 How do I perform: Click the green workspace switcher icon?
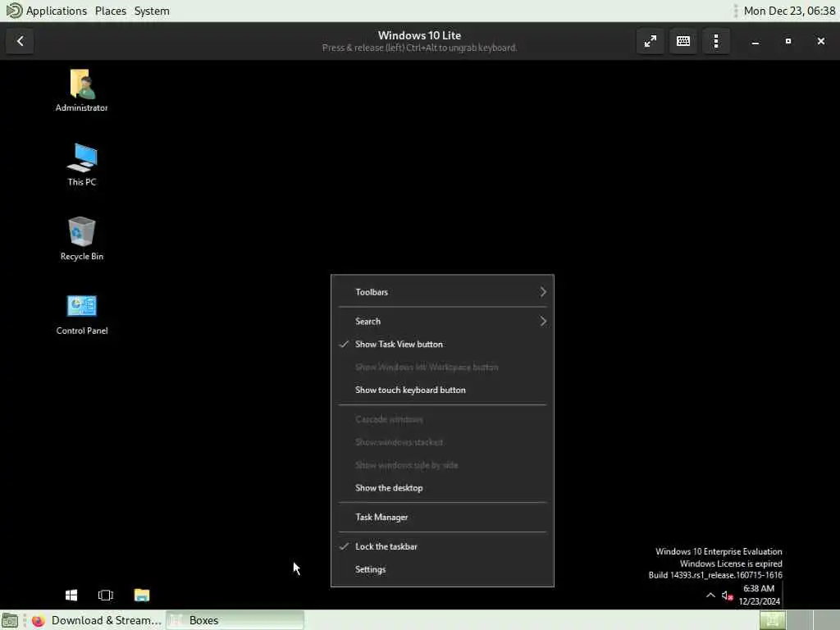[x=773, y=620]
